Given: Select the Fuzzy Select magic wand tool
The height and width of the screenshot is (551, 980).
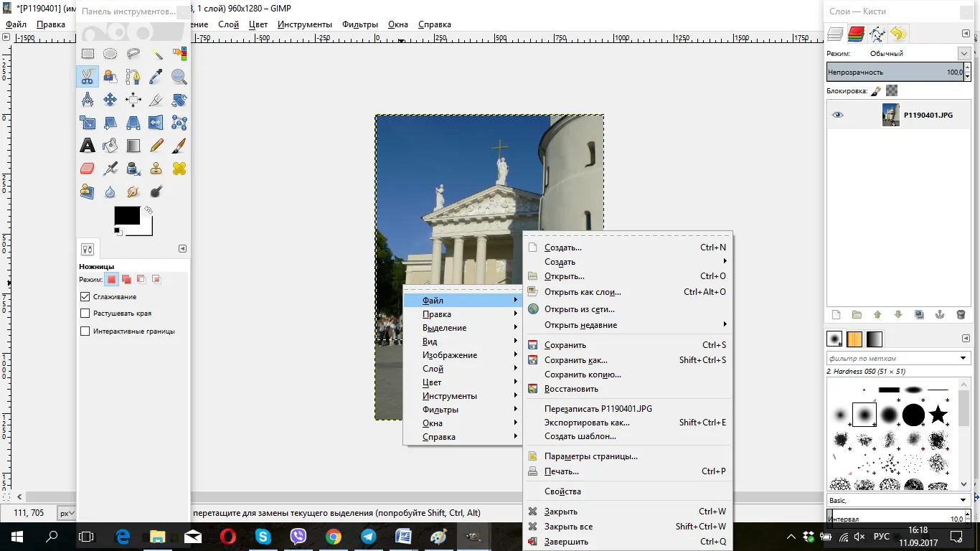Looking at the screenshot, I should (156, 53).
